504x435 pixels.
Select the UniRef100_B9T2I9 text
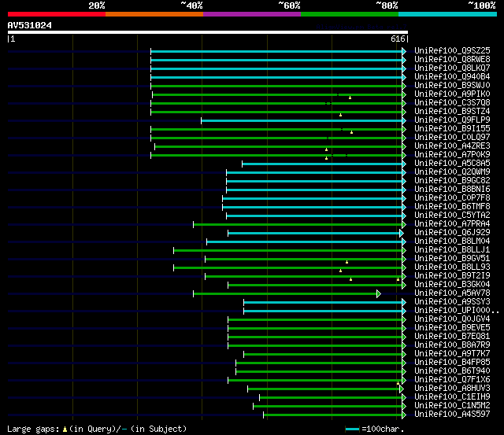452,276
